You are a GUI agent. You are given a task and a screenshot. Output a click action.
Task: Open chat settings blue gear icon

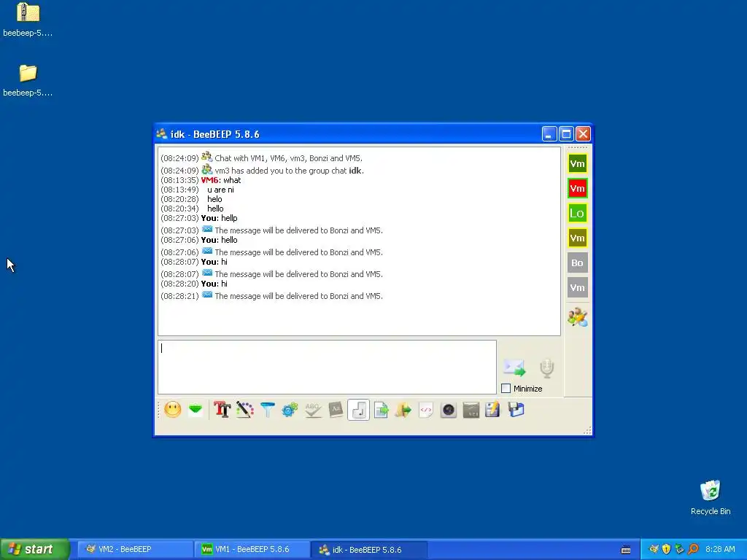coord(290,410)
